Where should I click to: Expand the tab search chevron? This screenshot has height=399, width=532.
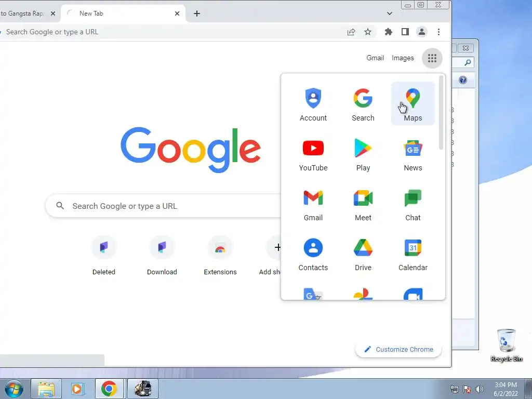(x=390, y=14)
